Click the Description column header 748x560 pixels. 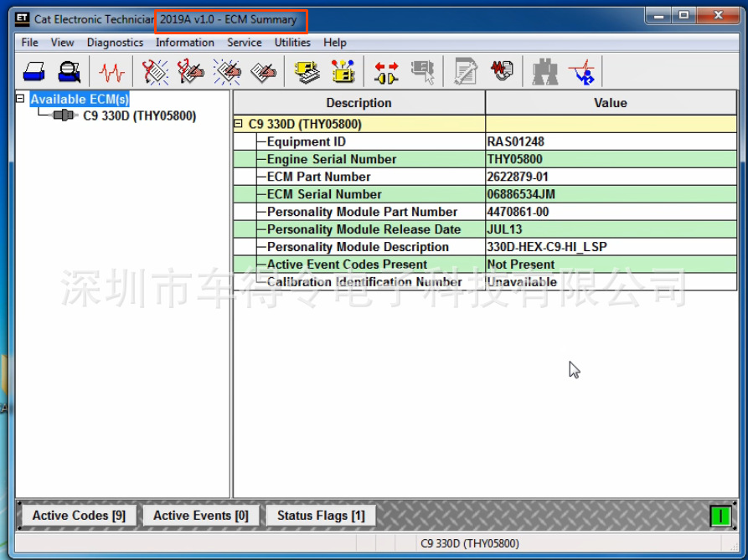(359, 103)
